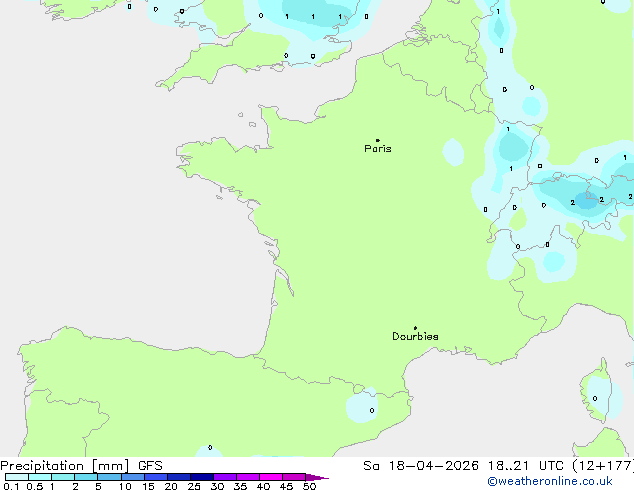Pick the 0.1–0.5 mm legend swatch
The height and width of the screenshot is (490, 634).
pyautogui.click(x=17, y=477)
